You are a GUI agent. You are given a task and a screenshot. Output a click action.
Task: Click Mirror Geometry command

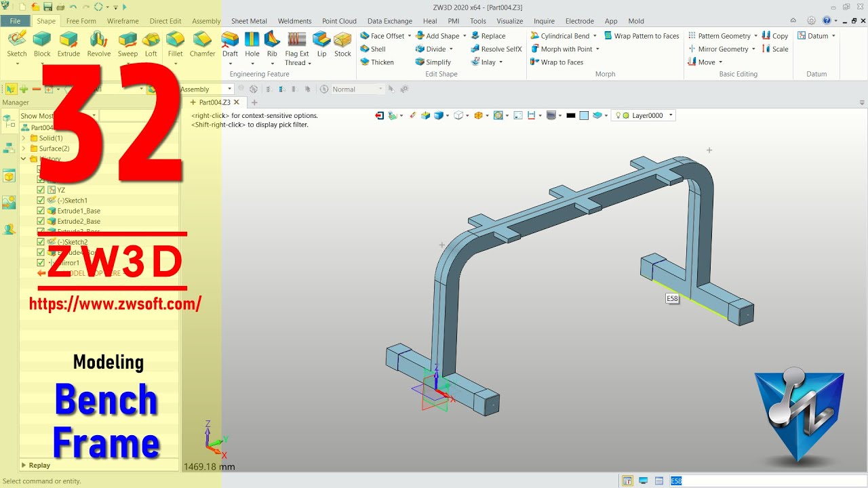coord(717,49)
